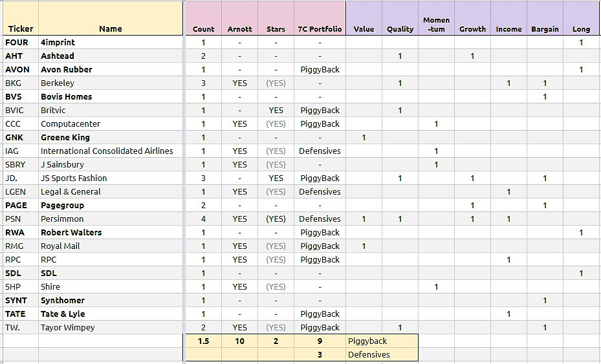Screen dimensions: 601x364
Task: Select the Shire name cell
Action: click(x=111, y=286)
